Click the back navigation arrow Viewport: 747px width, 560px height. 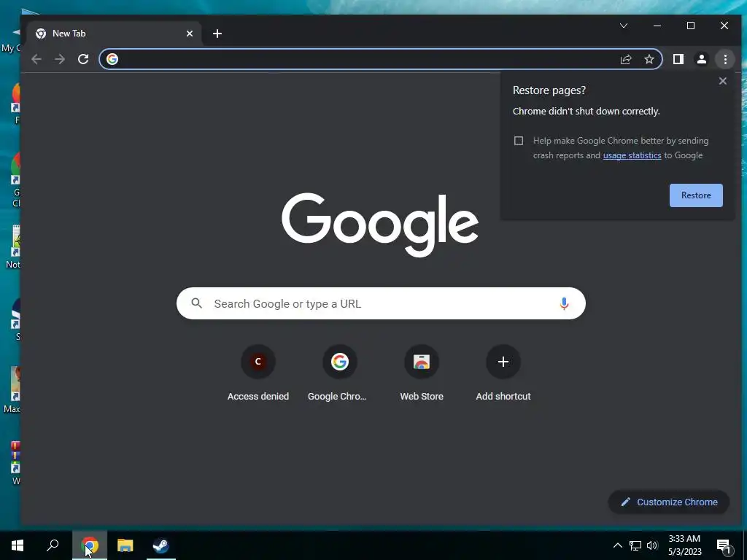coord(36,59)
